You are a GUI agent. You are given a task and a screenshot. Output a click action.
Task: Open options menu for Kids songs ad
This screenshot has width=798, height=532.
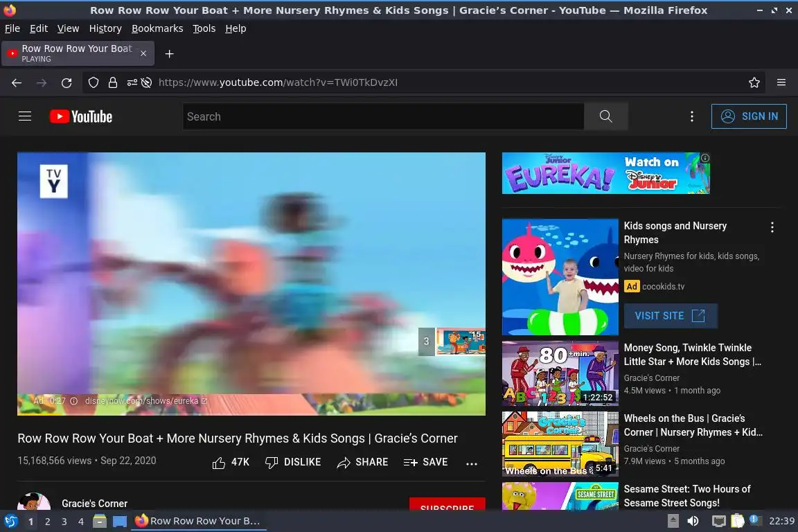pos(772,228)
